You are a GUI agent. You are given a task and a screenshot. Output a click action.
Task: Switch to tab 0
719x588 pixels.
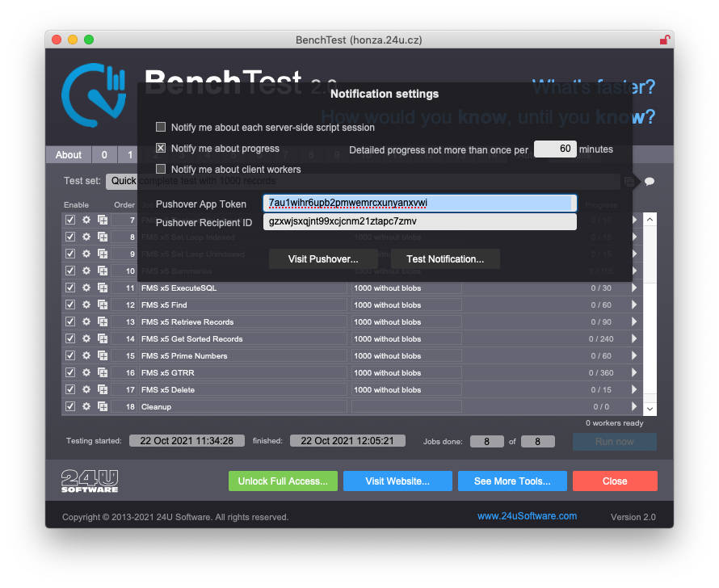click(x=104, y=155)
